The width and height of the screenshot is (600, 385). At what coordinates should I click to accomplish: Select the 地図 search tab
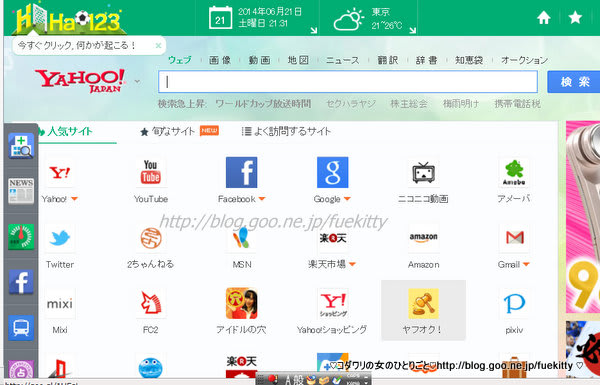pyautogui.click(x=298, y=60)
